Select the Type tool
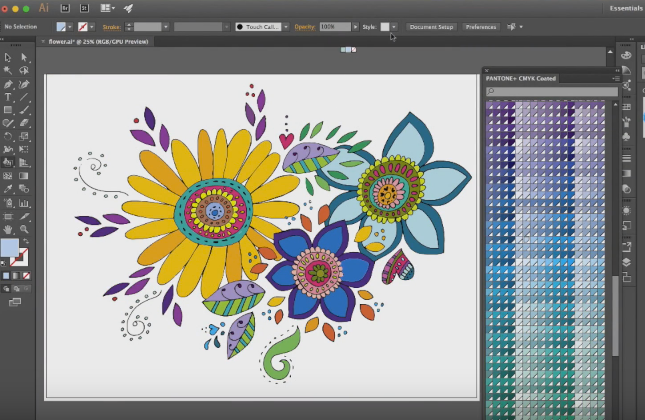Image resolution: width=645 pixels, height=420 pixels. 8,97
